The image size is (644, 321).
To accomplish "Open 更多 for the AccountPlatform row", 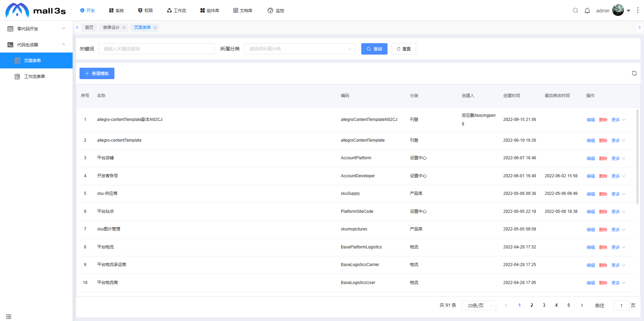I will pos(618,159).
